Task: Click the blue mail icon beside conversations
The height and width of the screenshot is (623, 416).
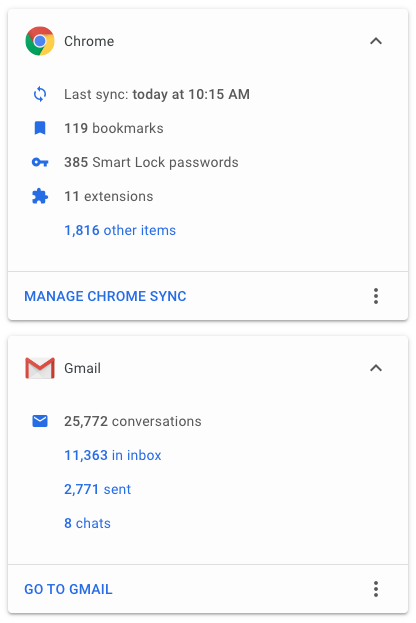Action: pos(40,421)
